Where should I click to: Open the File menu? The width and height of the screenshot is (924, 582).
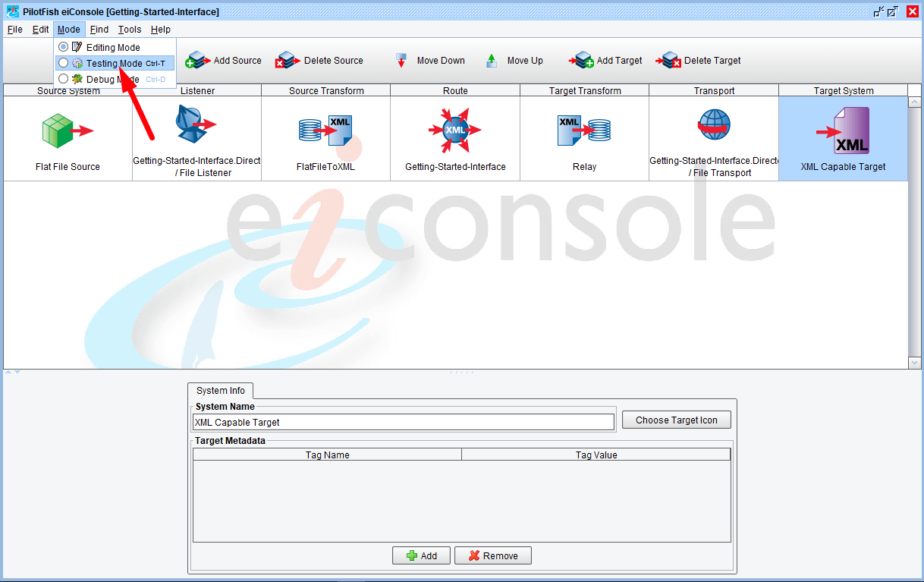[14, 30]
